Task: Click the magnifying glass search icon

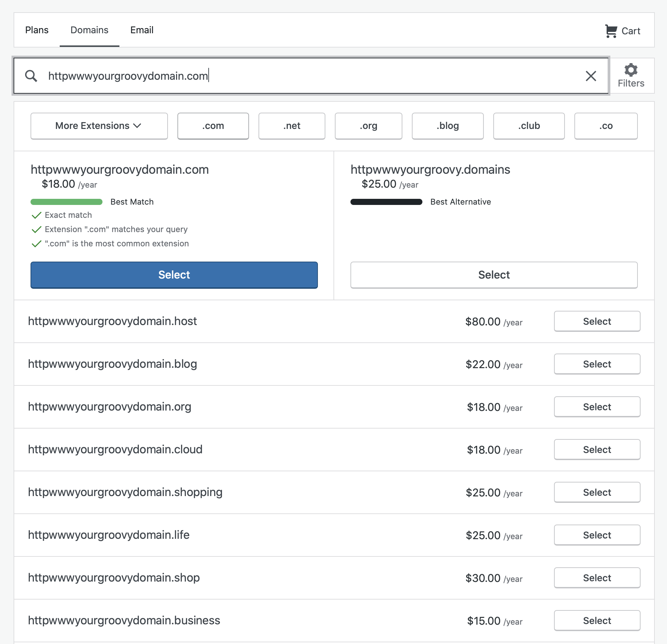Action: coord(31,76)
